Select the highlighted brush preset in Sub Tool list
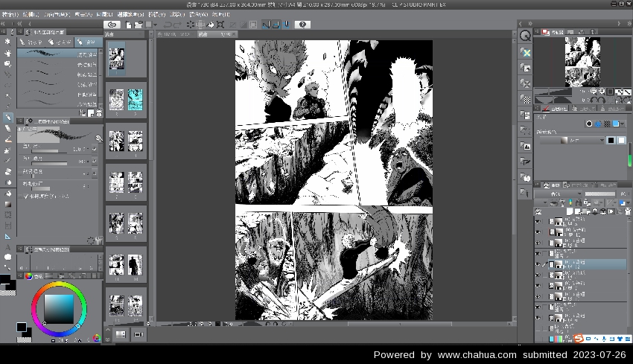633x364 pixels. pos(57,54)
